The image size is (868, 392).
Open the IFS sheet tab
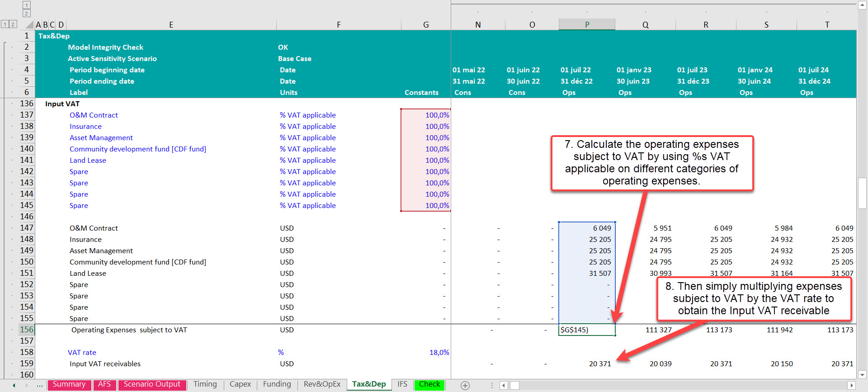click(402, 384)
